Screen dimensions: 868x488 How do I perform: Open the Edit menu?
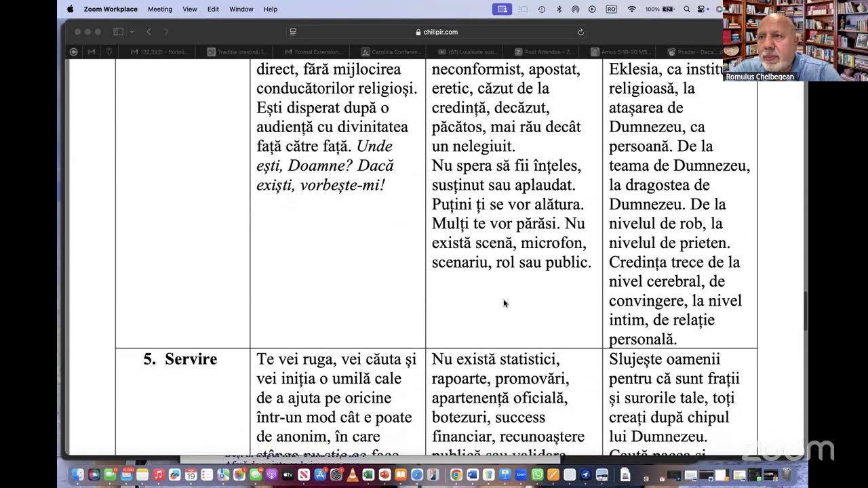click(x=213, y=9)
